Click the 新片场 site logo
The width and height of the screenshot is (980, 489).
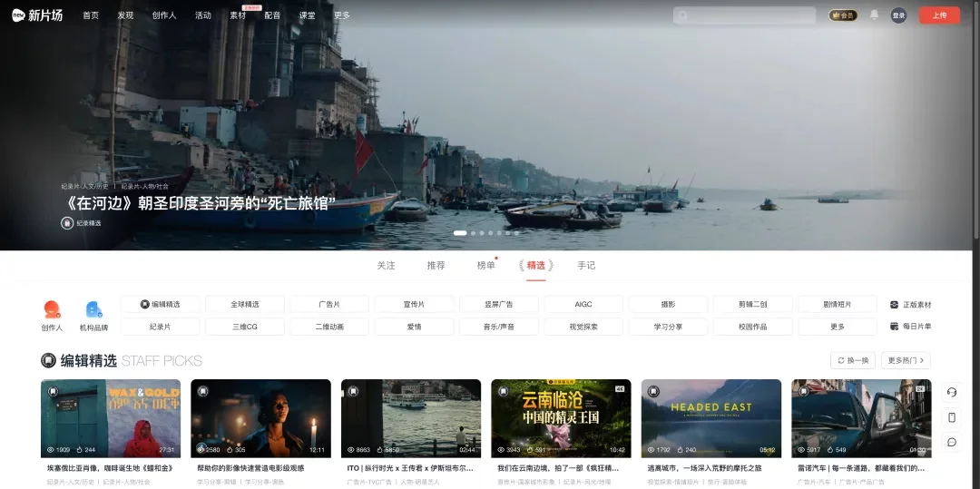tap(37, 15)
